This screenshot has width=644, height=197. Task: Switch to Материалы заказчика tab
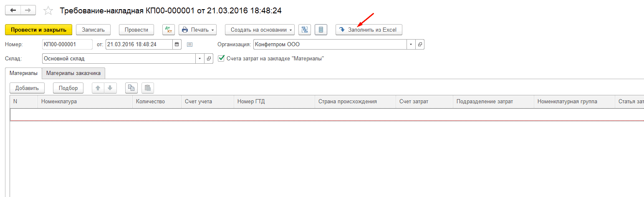(73, 73)
